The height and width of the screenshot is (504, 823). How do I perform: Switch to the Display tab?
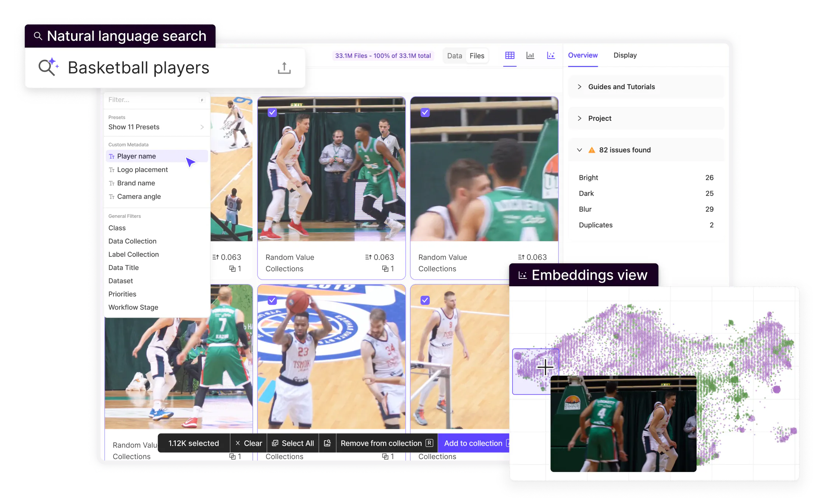pyautogui.click(x=625, y=55)
